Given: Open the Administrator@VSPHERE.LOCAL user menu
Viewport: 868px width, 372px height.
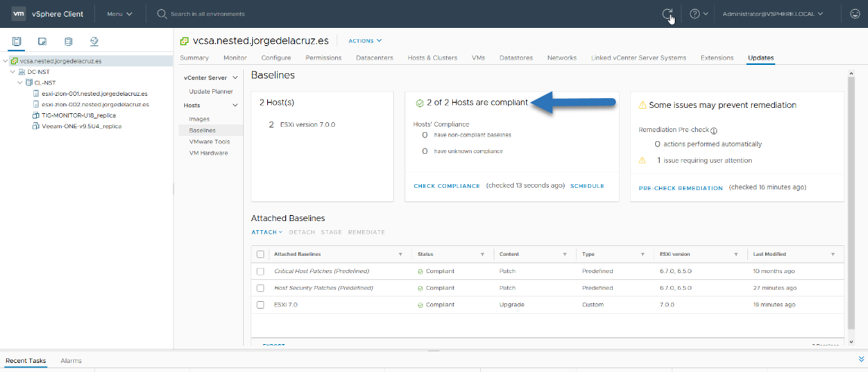Looking at the screenshot, I should pos(772,14).
